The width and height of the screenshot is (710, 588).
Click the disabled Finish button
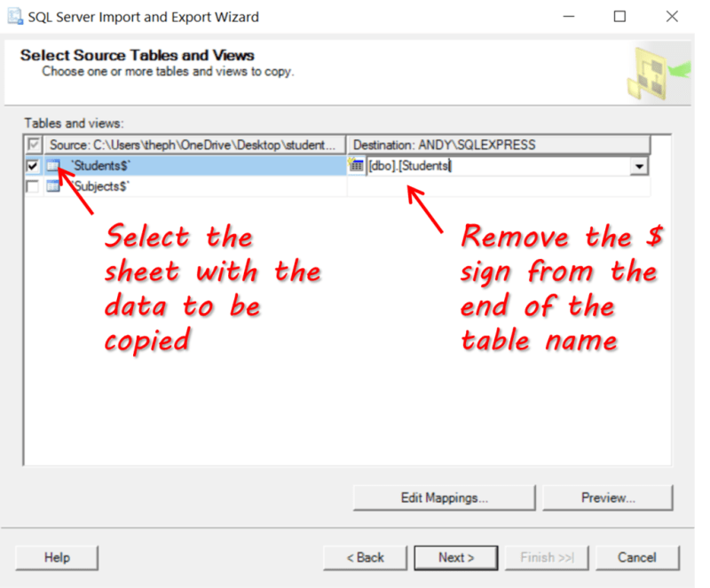(x=547, y=558)
